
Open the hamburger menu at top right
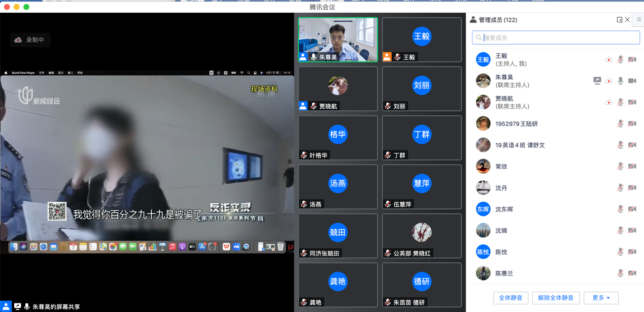[x=638, y=20]
